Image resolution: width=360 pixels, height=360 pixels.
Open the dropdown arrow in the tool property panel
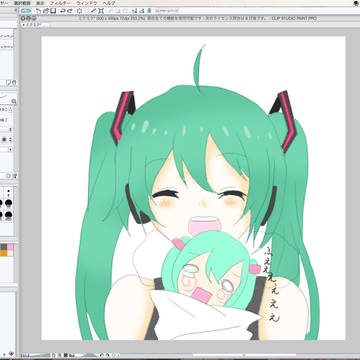click(10, 150)
